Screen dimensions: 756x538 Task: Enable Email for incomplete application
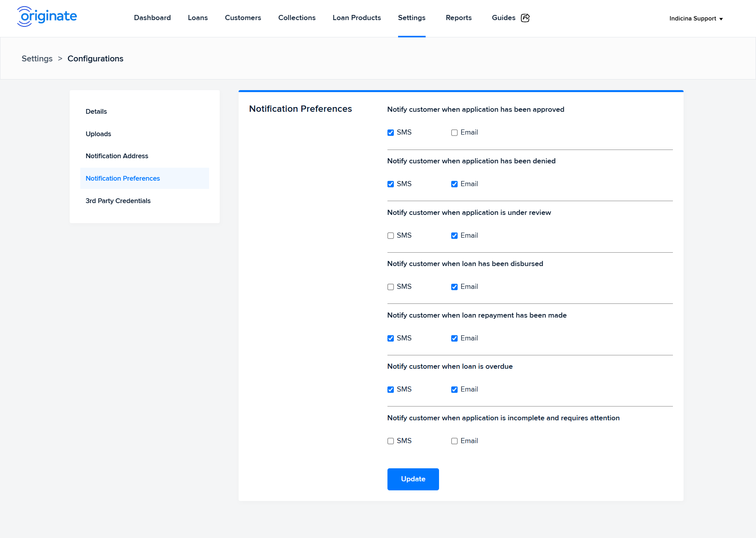[454, 441]
